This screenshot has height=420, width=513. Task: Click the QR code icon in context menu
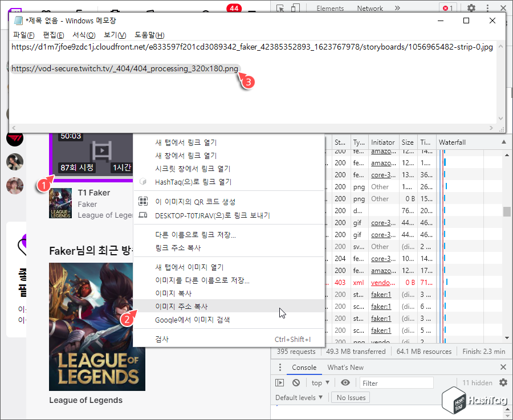(143, 201)
